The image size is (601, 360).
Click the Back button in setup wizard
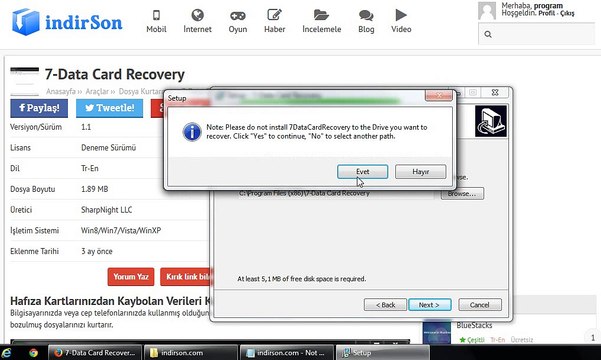pos(385,305)
